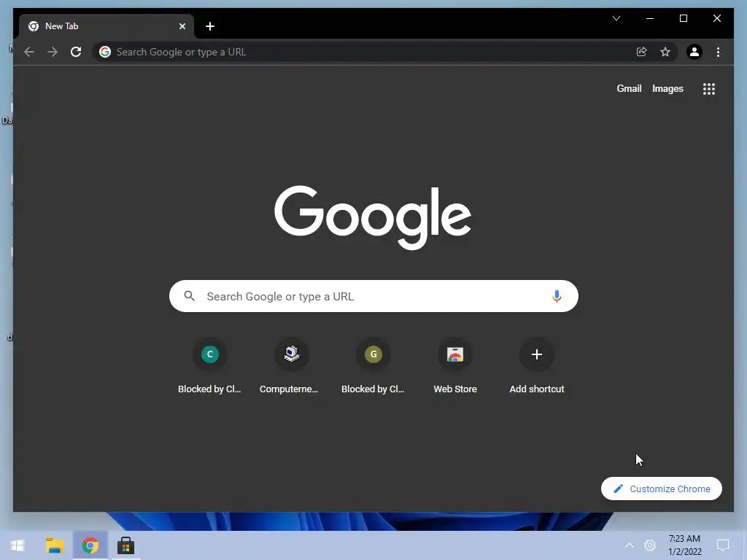Focus the Google search box
The image size is (747, 560).
[373, 296]
